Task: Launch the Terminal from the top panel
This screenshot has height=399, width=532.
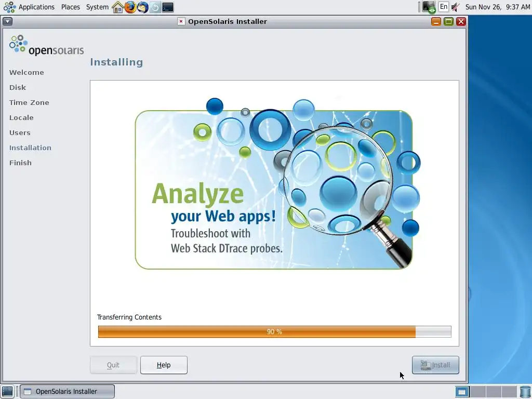Action: pyautogui.click(x=168, y=7)
